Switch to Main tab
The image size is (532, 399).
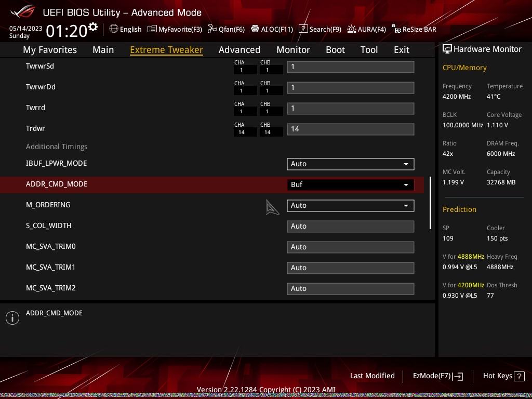[103, 50]
